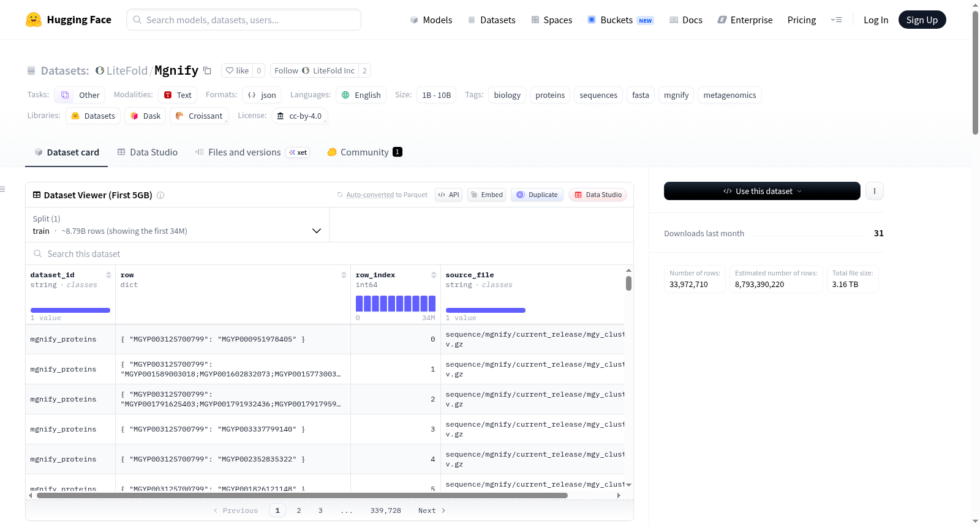Open Models in the top navigation

(431, 20)
